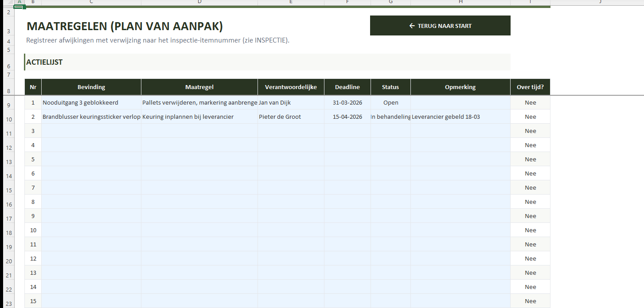Open the 'Open' status cell in row 1
This screenshot has height=308, width=644.
point(390,102)
